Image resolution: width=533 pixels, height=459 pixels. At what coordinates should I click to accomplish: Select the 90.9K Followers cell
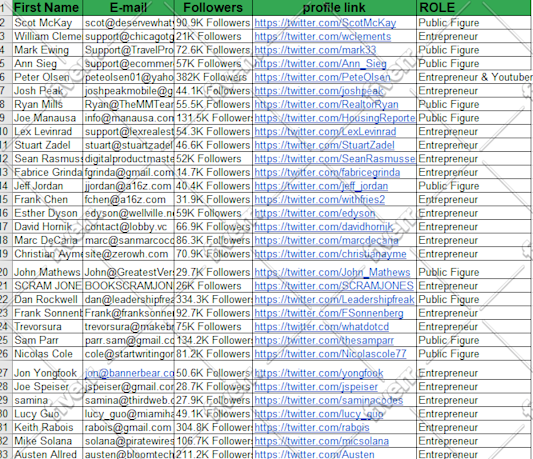pyautogui.click(x=213, y=23)
